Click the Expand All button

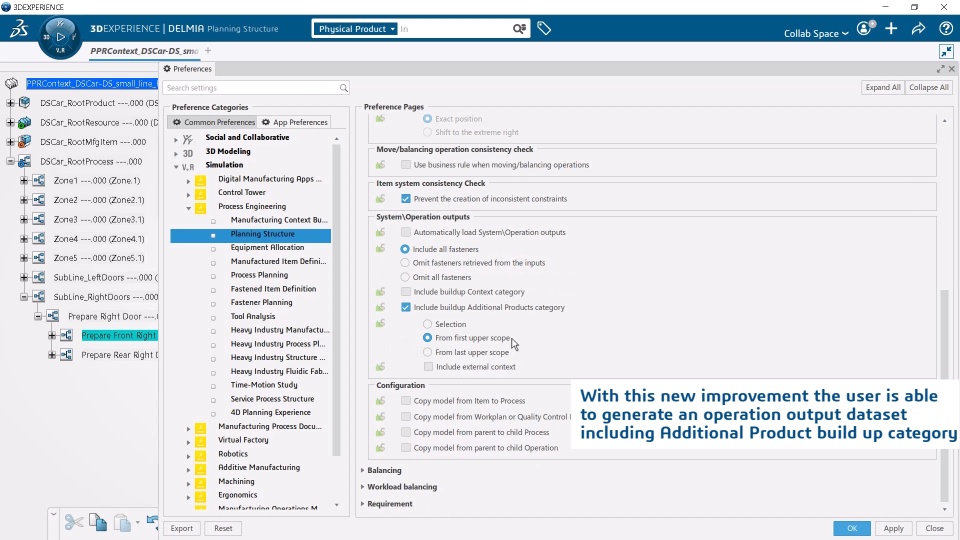[883, 87]
